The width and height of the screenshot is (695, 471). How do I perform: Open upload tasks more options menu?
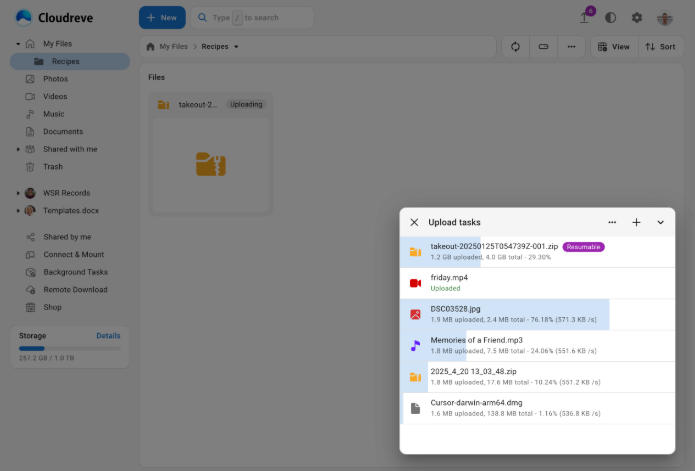pyautogui.click(x=612, y=222)
